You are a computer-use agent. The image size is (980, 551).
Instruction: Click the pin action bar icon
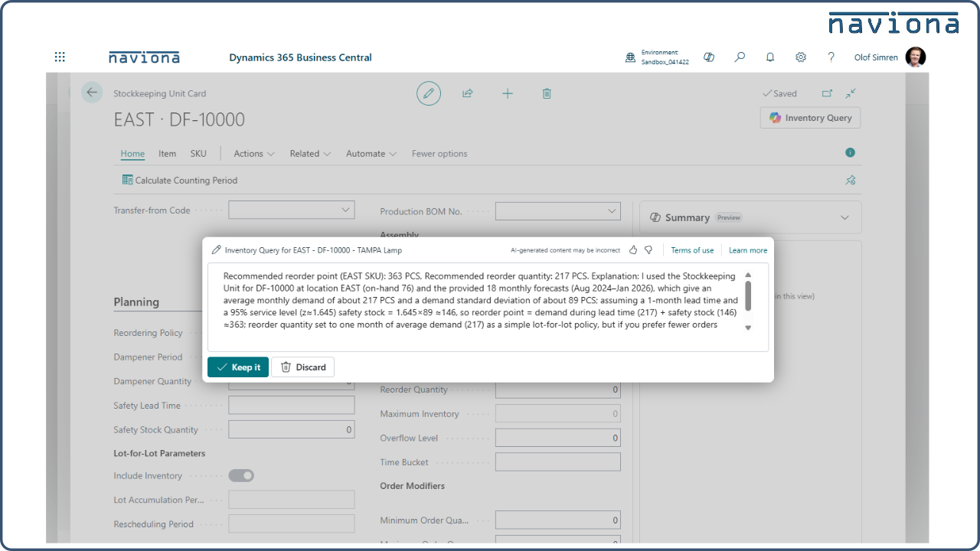[x=850, y=181]
